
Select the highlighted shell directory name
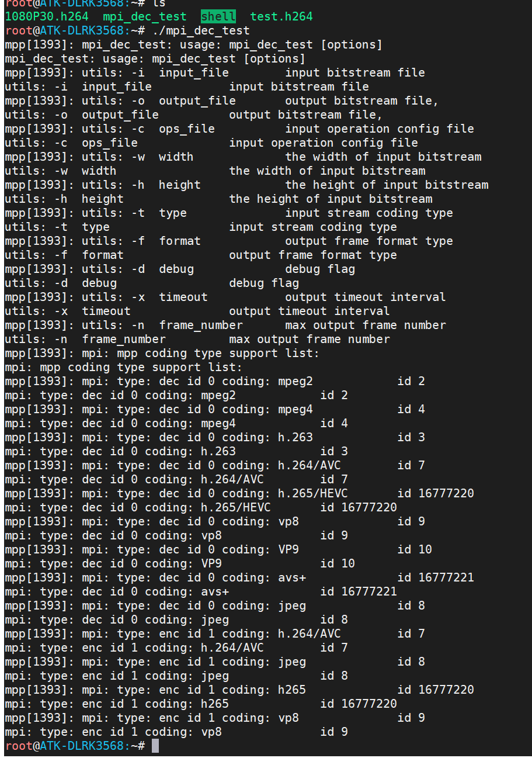(218, 16)
